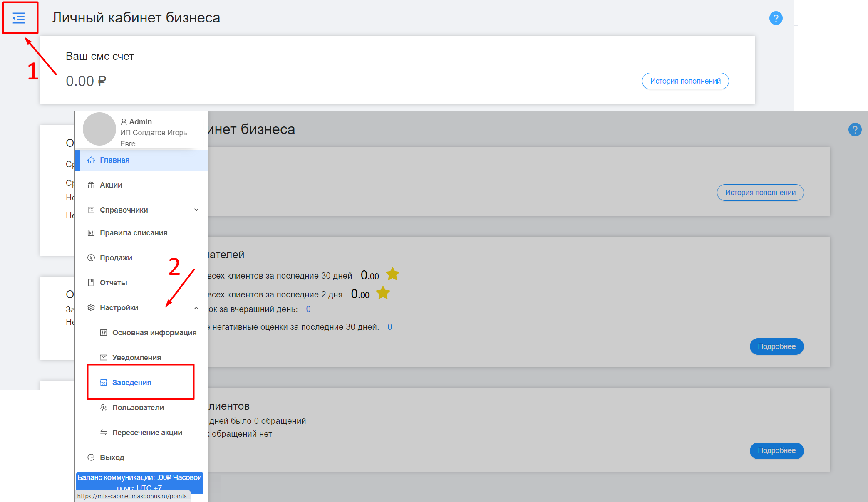The width and height of the screenshot is (868, 502).
Task: Click the report icon next to Отчеты
Action: pos(91,283)
